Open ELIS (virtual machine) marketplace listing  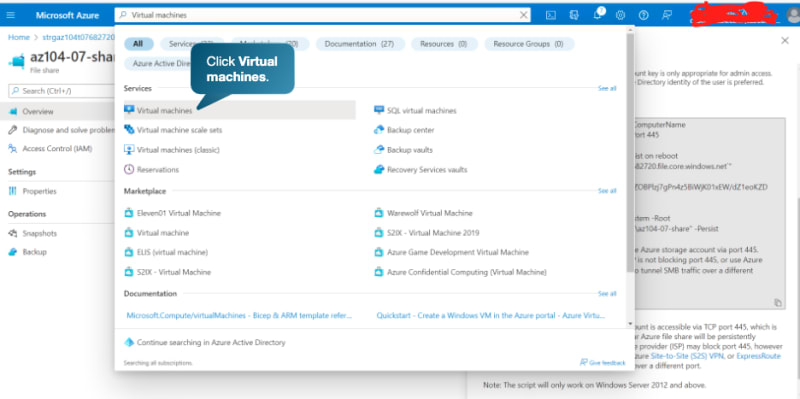(x=172, y=253)
